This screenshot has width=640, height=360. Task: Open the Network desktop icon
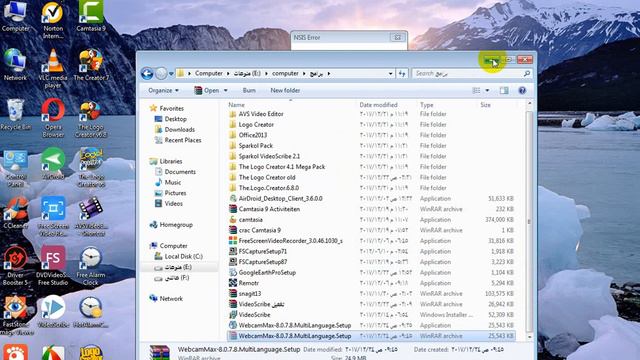(x=15, y=64)
